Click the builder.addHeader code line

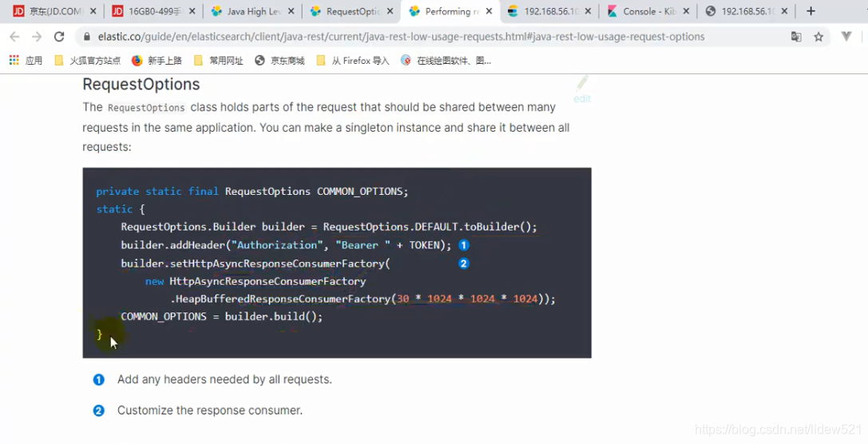click(286, 245)
